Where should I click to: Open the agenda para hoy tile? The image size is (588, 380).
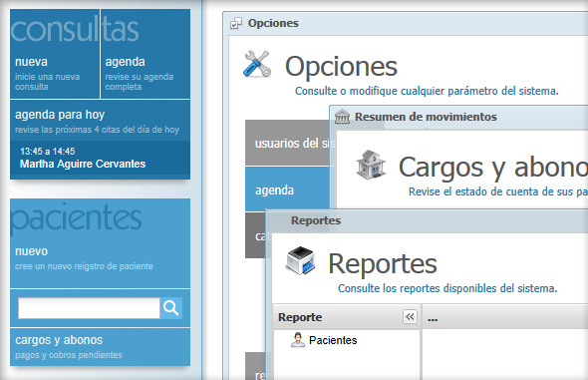pos(100,121)
